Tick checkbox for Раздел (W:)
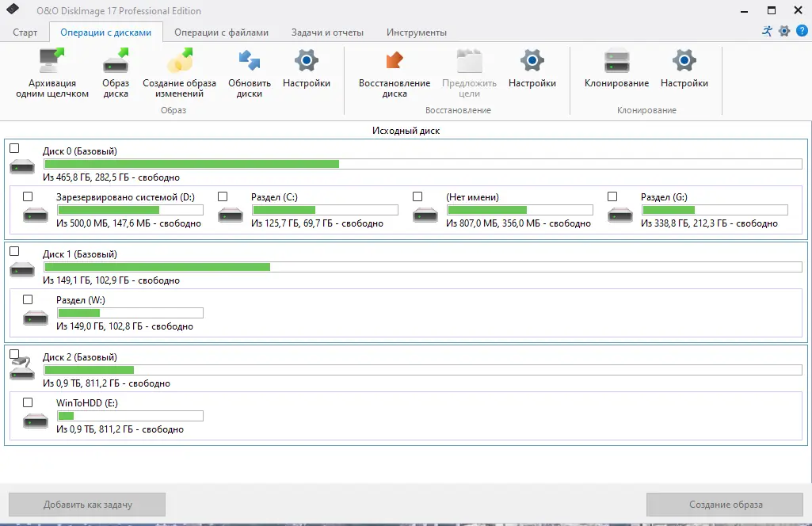 tap(28, 299)
